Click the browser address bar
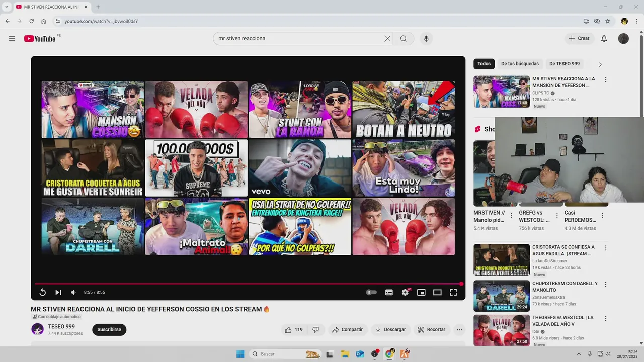Screen dimensions: 644x362 (x=322, y=21)
